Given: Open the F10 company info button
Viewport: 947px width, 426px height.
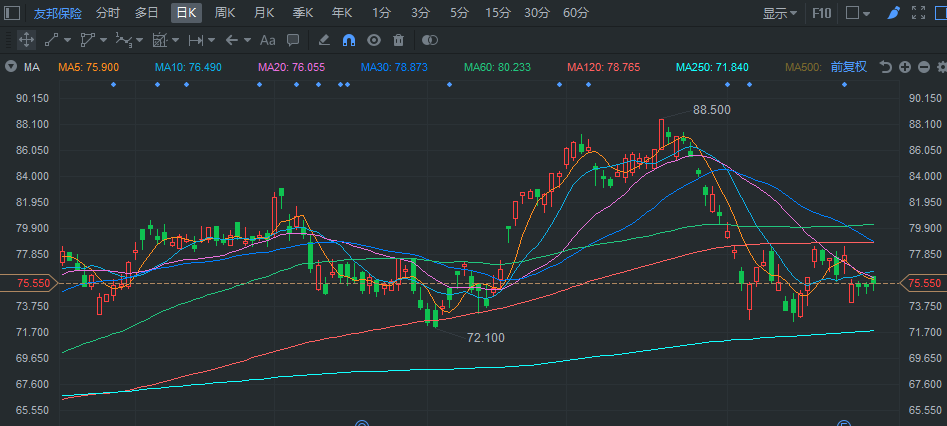Looking at the screenshot, I should (x=821, y=13).
